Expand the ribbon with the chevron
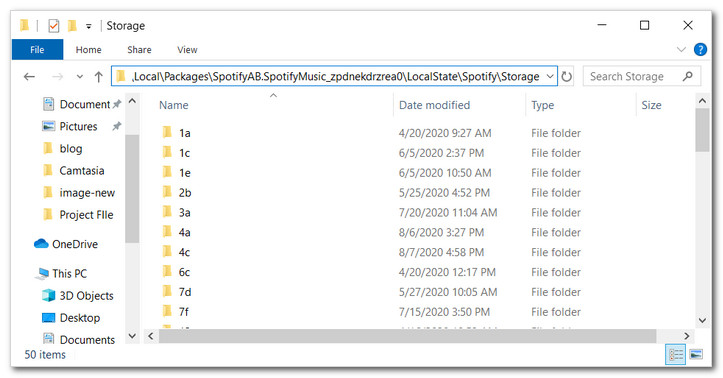The image size is (723, 378). click(x=681, y=49)
